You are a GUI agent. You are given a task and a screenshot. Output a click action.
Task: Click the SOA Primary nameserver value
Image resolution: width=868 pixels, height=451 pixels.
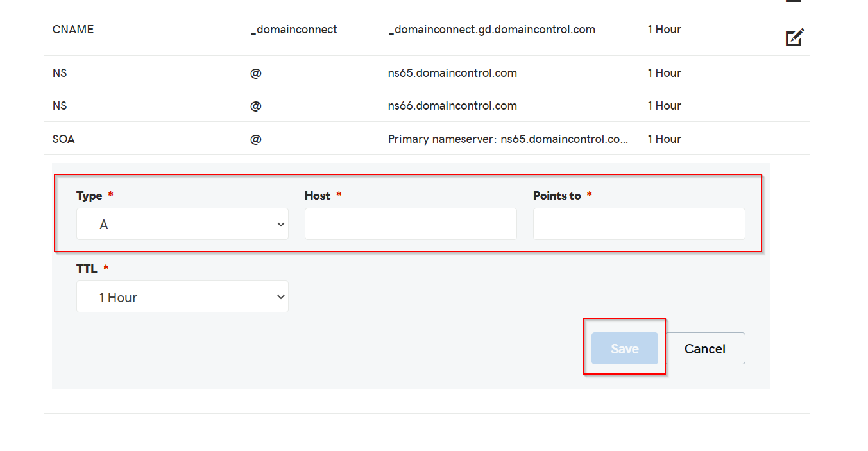pos(508,139)
